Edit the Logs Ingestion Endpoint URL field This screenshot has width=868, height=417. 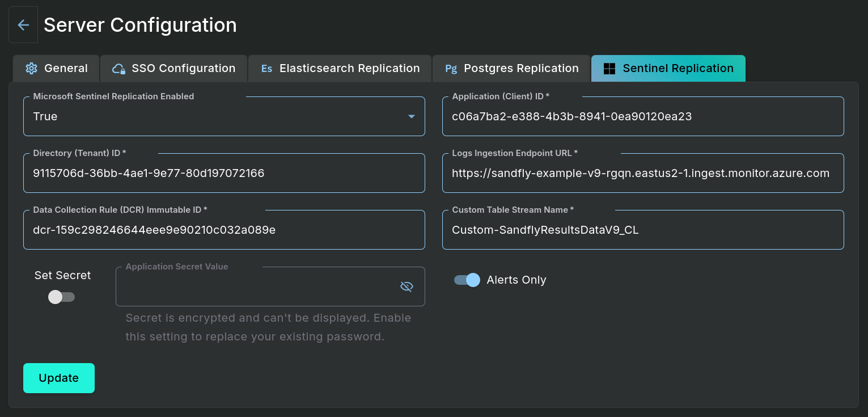tap(643, 173)
